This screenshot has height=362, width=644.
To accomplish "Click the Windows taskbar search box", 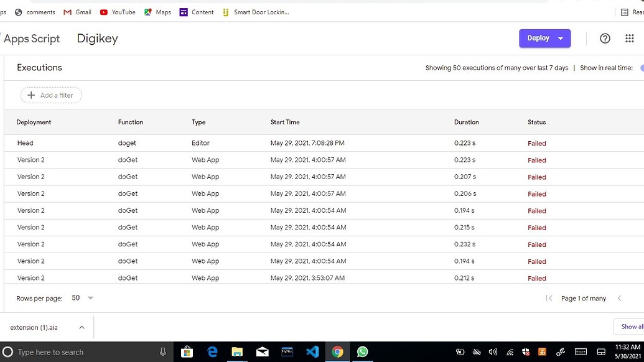I will [x=86, y=352].
